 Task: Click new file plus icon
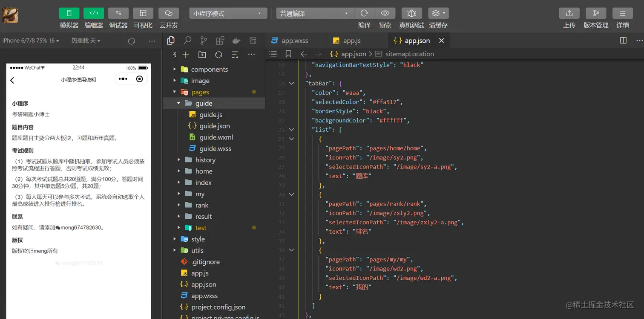pos(186,55)
